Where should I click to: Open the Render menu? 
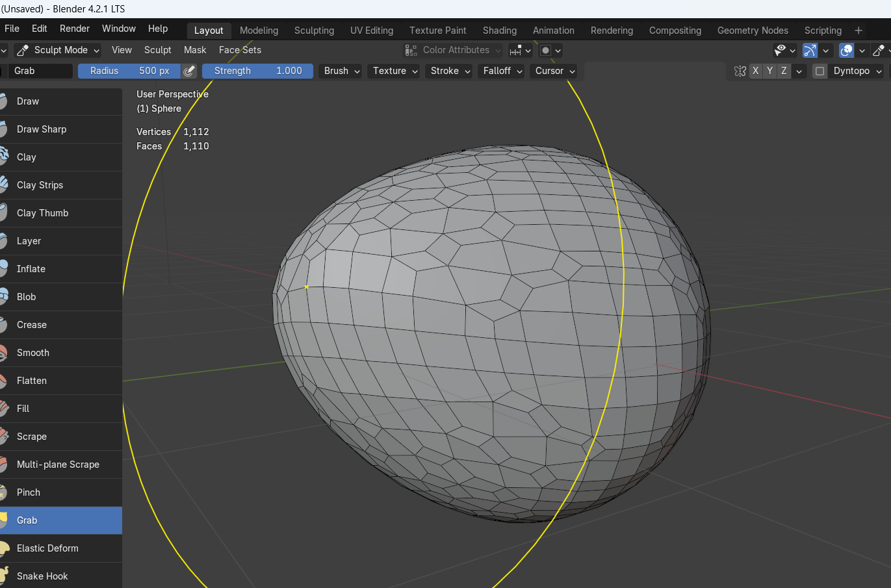tap(75, 29)
